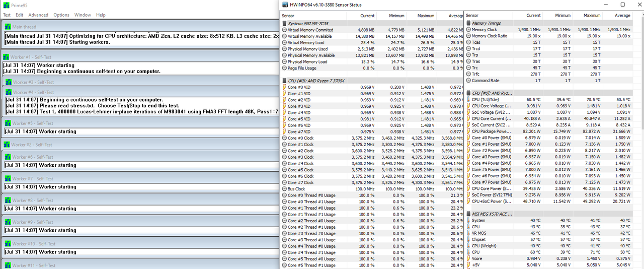Click the Main thread window icon
Image resolution: width=644 pixels, height=269 pixels.
click(x=8, y=27)
